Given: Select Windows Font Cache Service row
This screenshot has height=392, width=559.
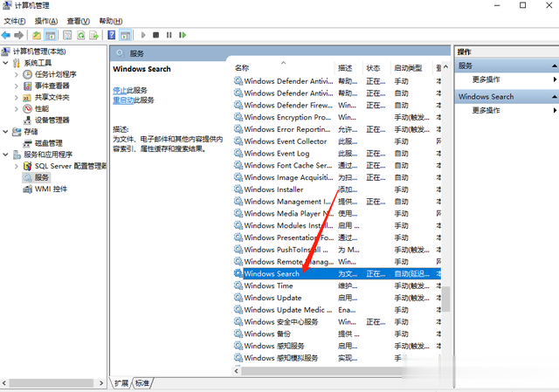Looking at the screenshot, I should [337, 165].
